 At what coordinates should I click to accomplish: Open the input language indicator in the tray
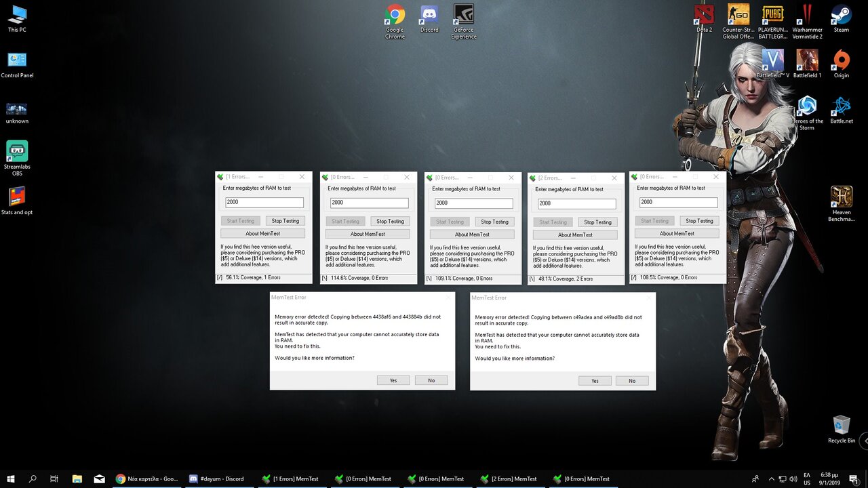click(x=807, y=479)
